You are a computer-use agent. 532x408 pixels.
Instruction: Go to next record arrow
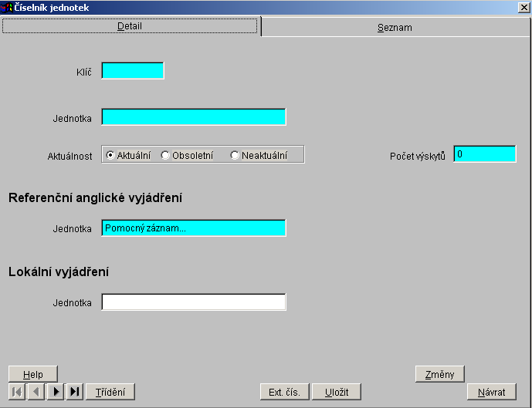pyautogui.click(x=56, y=392)
